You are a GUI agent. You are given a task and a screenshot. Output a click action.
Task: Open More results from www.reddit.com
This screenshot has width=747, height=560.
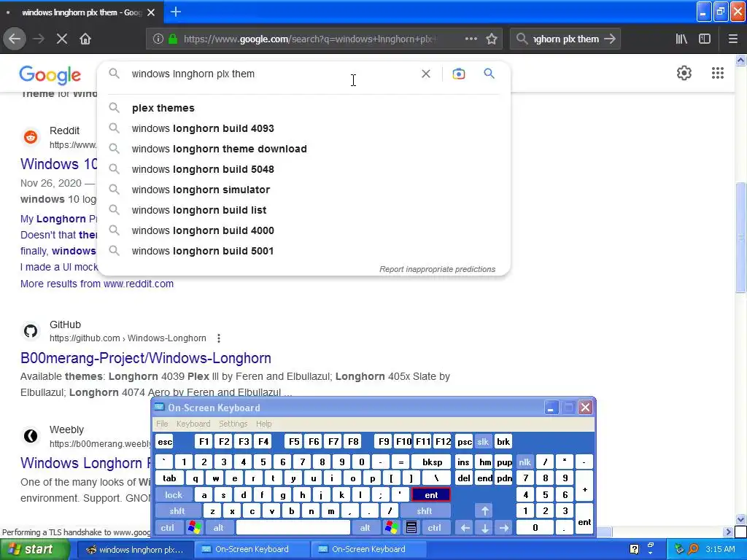pyautogui.click(x=97, y=284)
